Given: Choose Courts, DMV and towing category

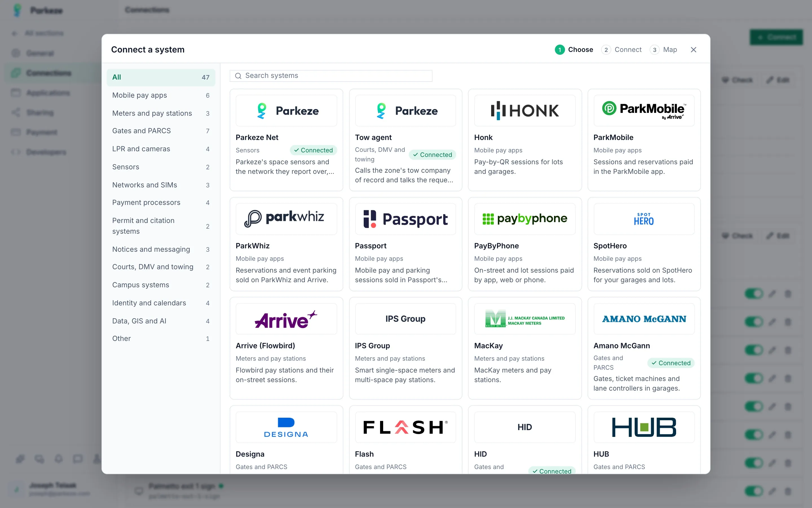Looking at the screenshot, I should coord(161,267).
